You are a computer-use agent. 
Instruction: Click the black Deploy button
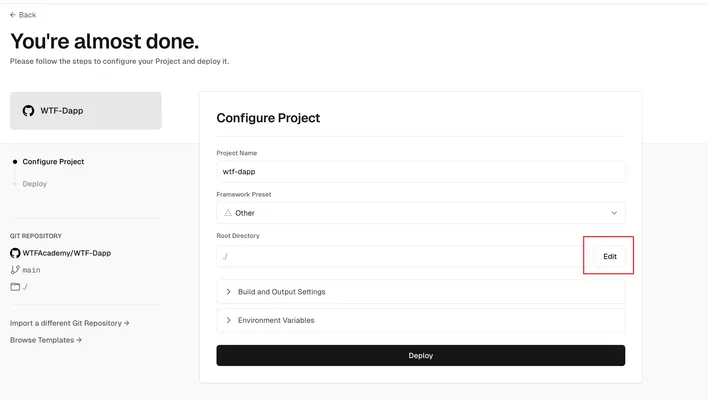421,356
